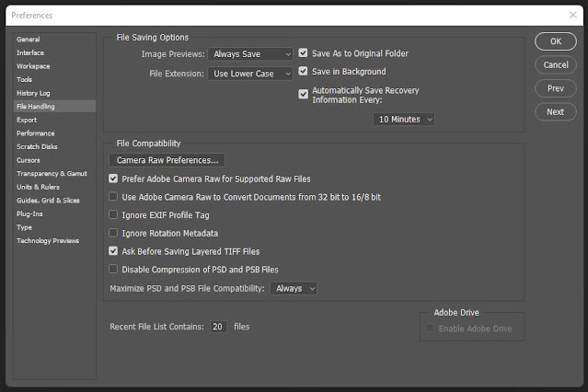The height and width of the screenshot is (392, 588).
Task: Close the Preferences dialog window
Action: pyautogui.click(x=572, y=15)
